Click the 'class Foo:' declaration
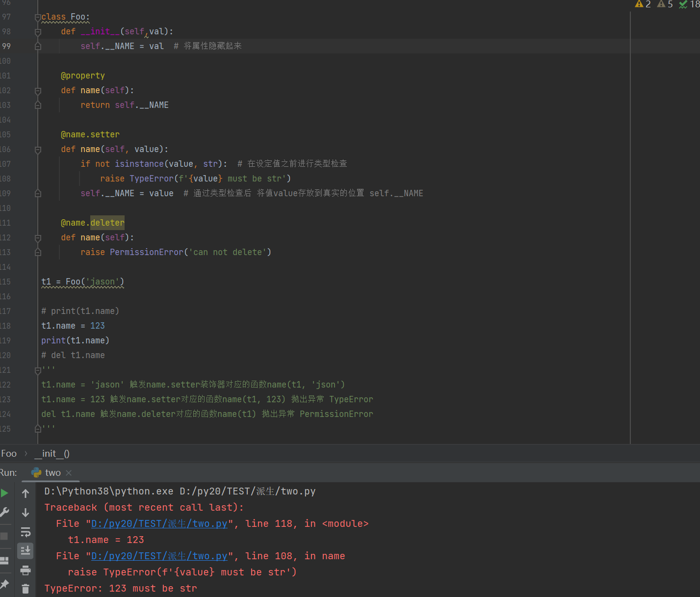The image size is (700, 597). tap(66, 17)
